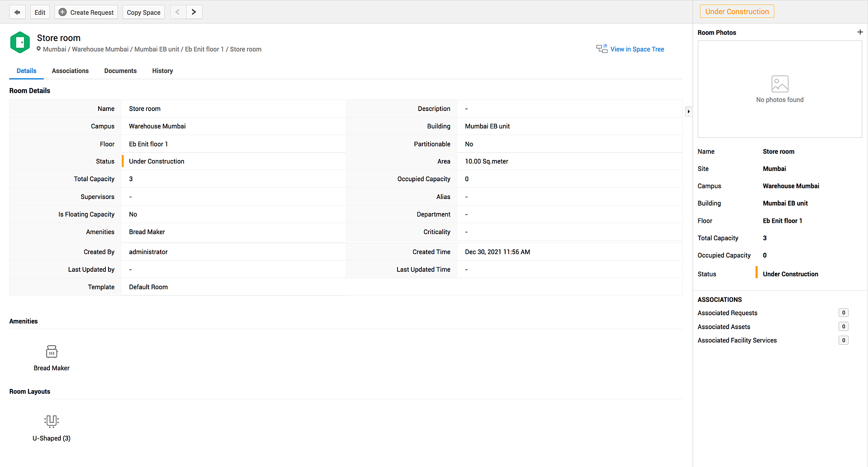Click Associated Facility Services count badge

click(843, 340)
